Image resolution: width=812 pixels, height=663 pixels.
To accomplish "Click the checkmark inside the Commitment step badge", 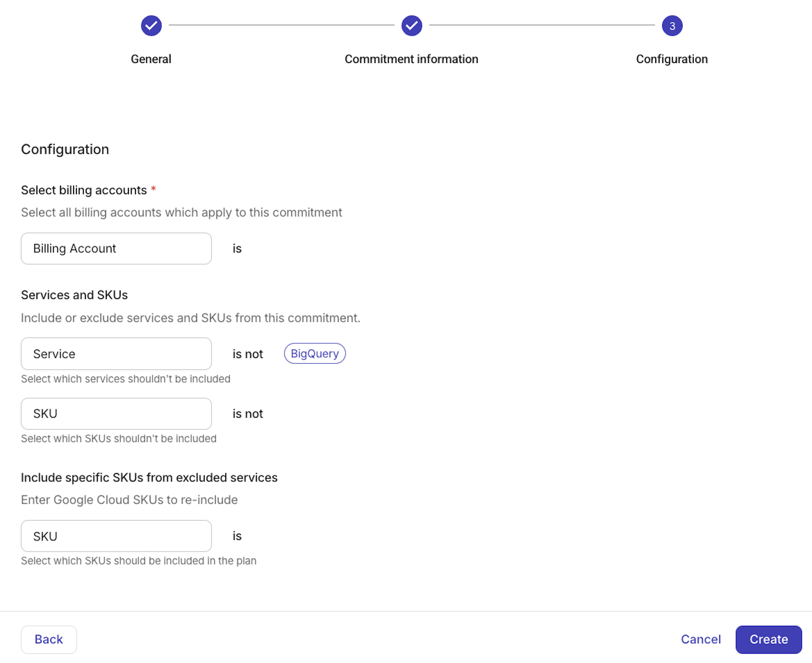I will [x=411, y=26].
